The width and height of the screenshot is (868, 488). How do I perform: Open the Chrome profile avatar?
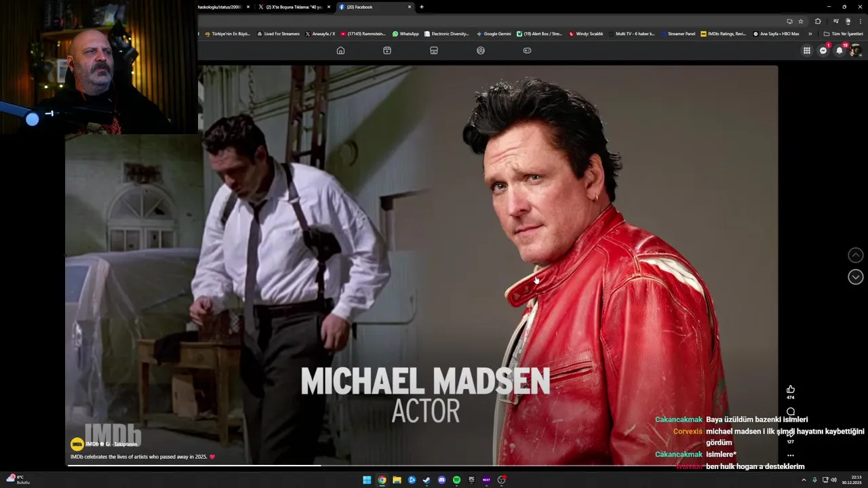pos(848,21)
